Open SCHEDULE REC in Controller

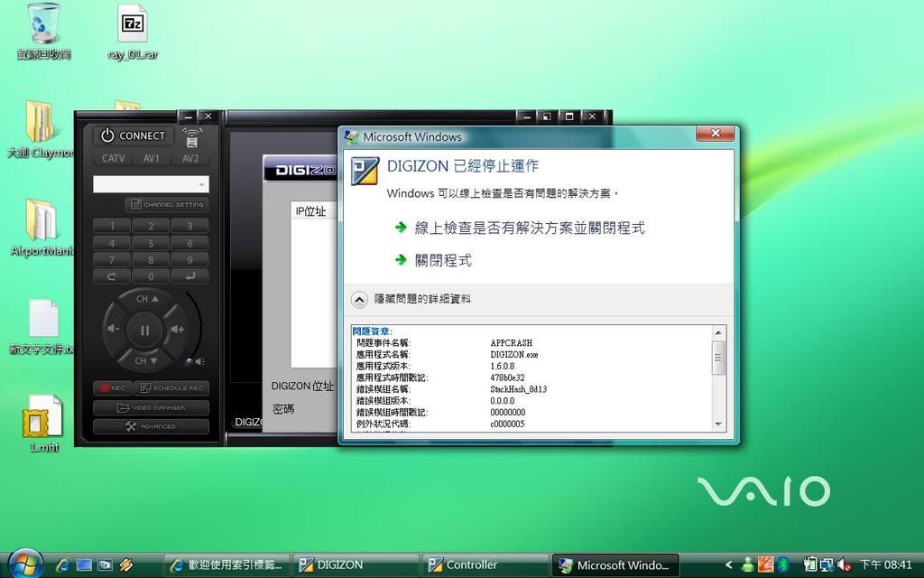coord(171,388)
